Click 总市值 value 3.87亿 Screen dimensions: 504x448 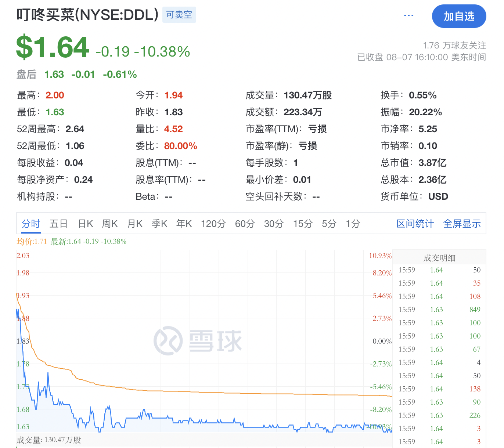tap(432, 163)
